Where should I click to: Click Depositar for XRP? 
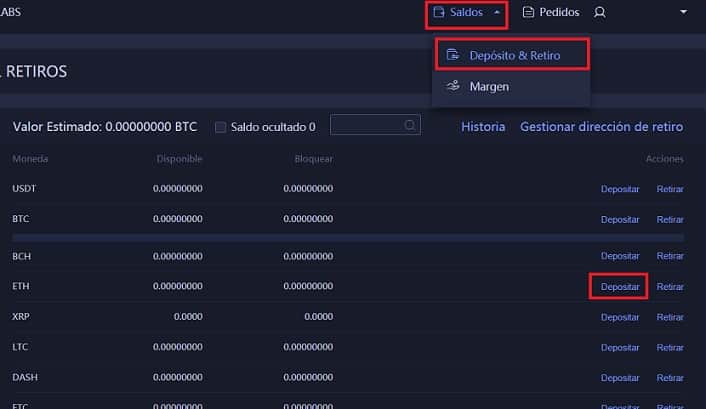coord(620,318)
